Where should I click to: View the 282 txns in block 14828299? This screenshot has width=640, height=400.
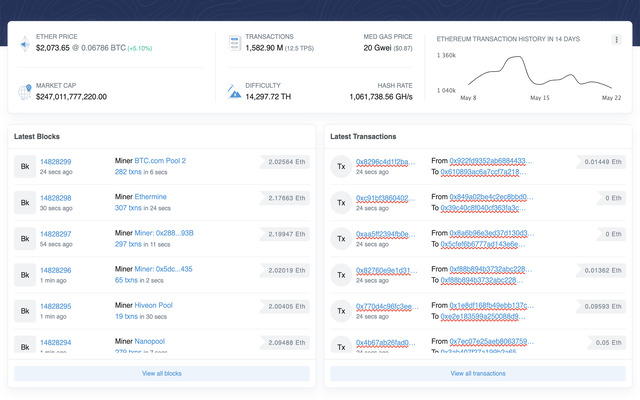pyautogui.click(x=128, y=172)
